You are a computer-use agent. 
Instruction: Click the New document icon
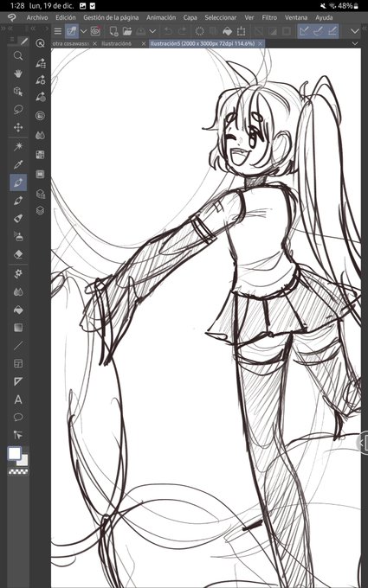point(113,31)
